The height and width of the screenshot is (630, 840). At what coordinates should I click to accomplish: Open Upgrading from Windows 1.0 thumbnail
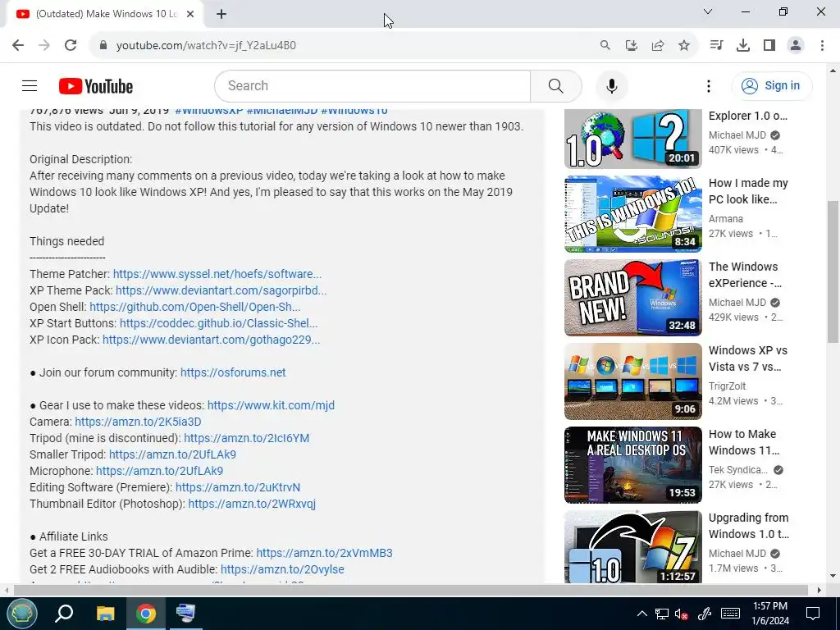632,546
